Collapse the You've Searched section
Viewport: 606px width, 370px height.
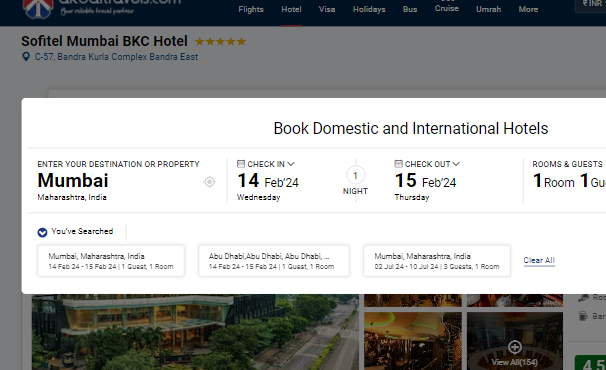click(42, 232)
